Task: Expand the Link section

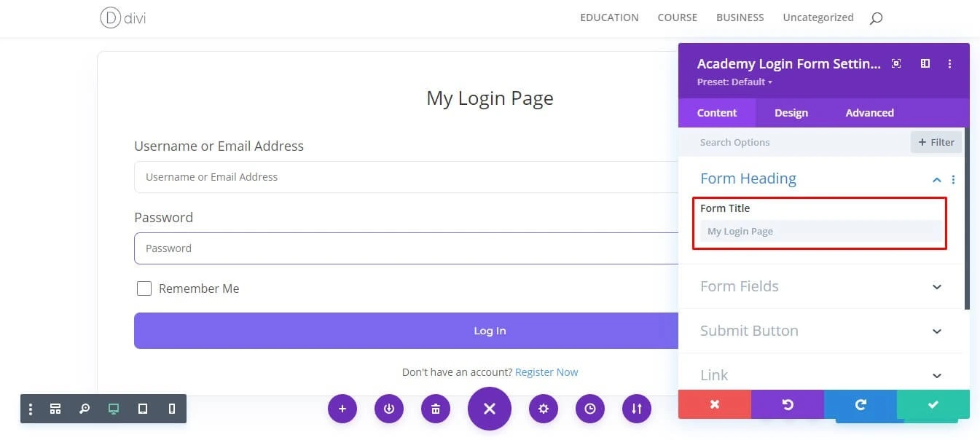Action: click(820, 375)
